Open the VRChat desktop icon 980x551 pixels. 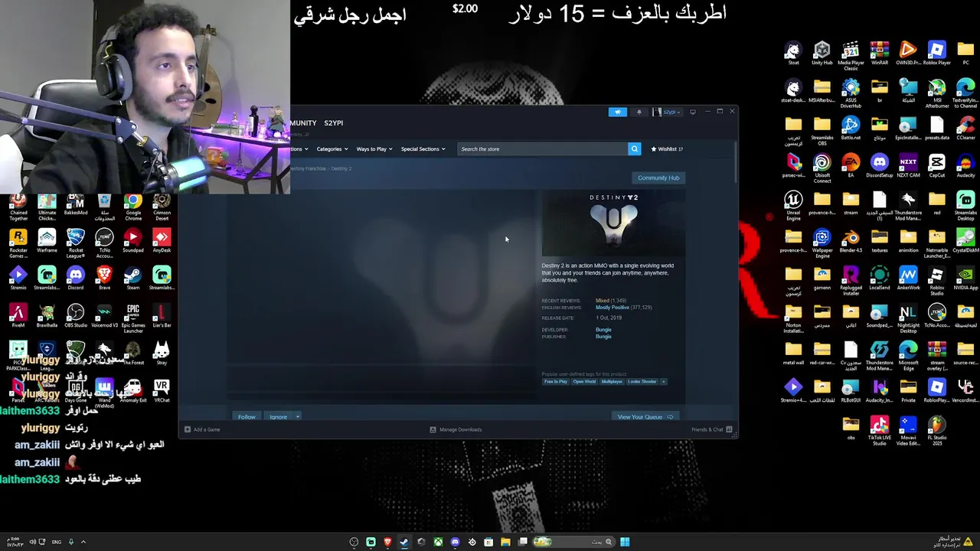(162, 391)
